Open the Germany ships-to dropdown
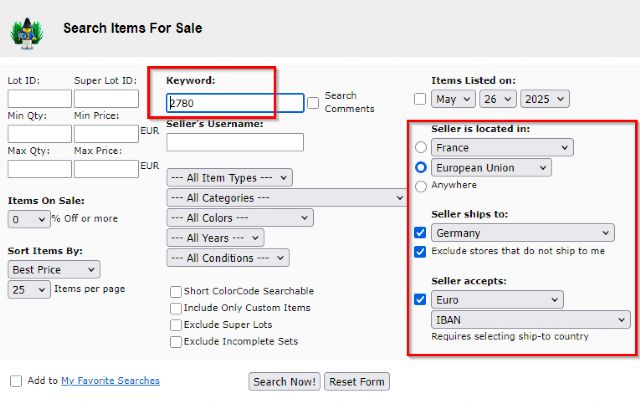The height and width of the screenshot is (403, 640). [x=522, y=233]
